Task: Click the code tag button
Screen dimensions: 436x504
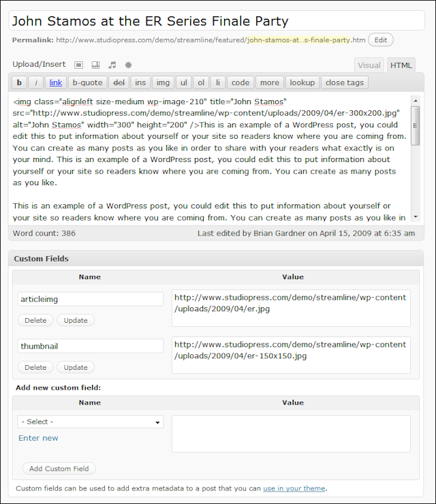Action: [240, 82]
